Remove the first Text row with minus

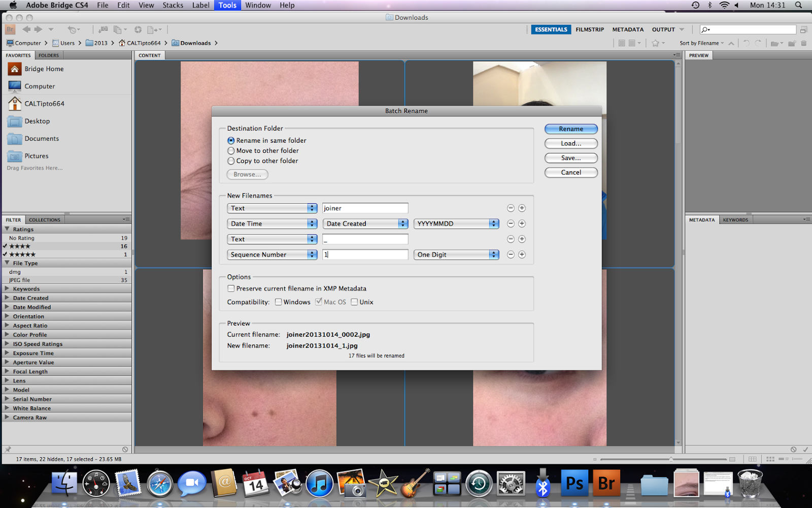(511, 208)
